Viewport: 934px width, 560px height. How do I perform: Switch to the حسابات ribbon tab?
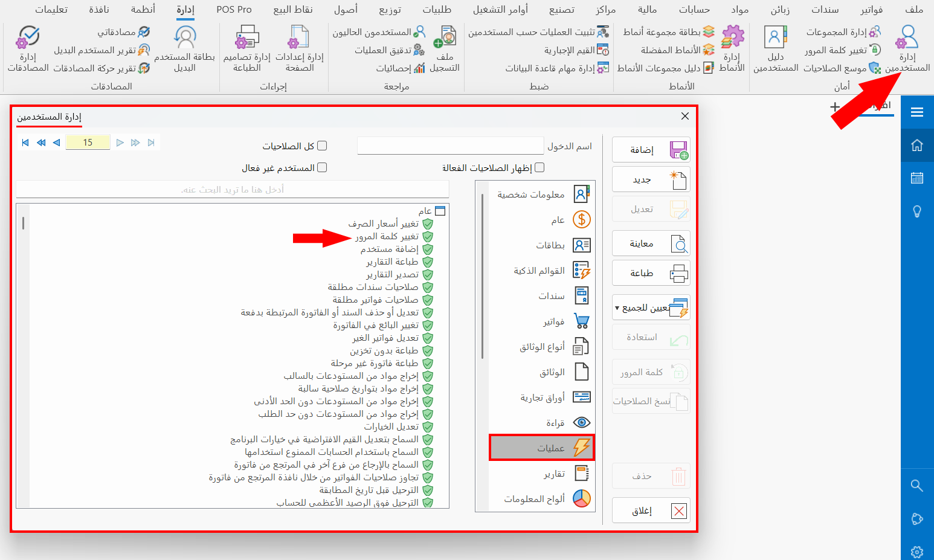click(695, 10)
